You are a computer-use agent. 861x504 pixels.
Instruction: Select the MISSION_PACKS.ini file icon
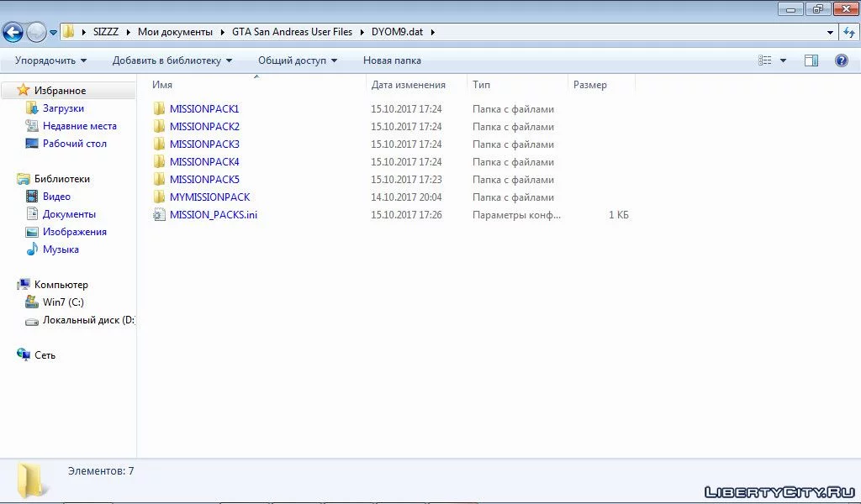click(x=159, y=214)
